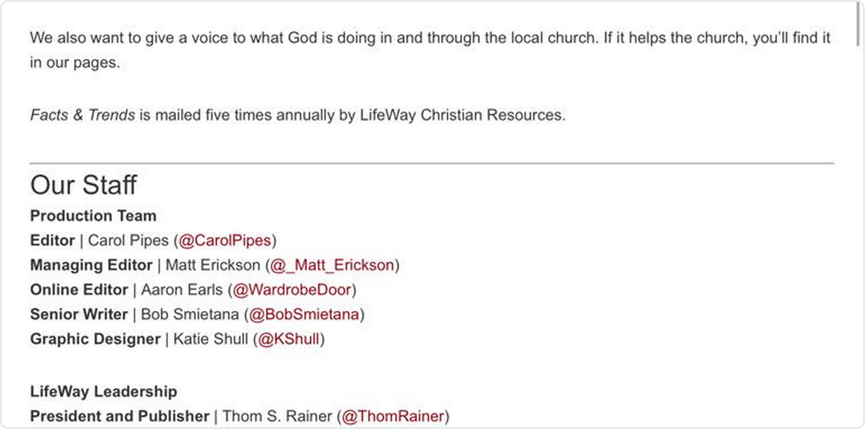Open the @ThomRainer link
The width and height of the screenshot is (868, 437).
click(393, 416)
